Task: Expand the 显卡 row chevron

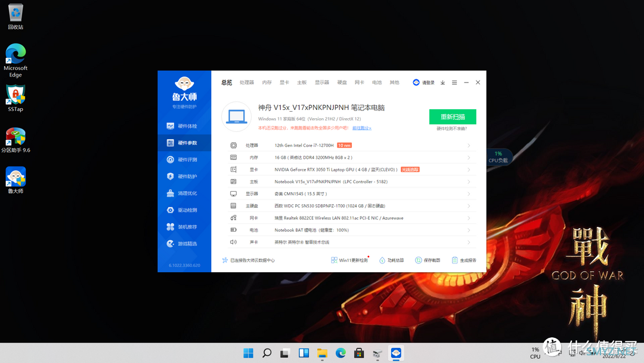Action: [468, 170]
